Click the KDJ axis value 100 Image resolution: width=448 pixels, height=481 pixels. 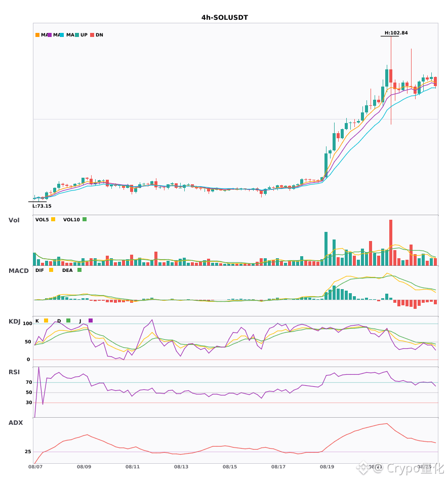[x=28, y=324]
